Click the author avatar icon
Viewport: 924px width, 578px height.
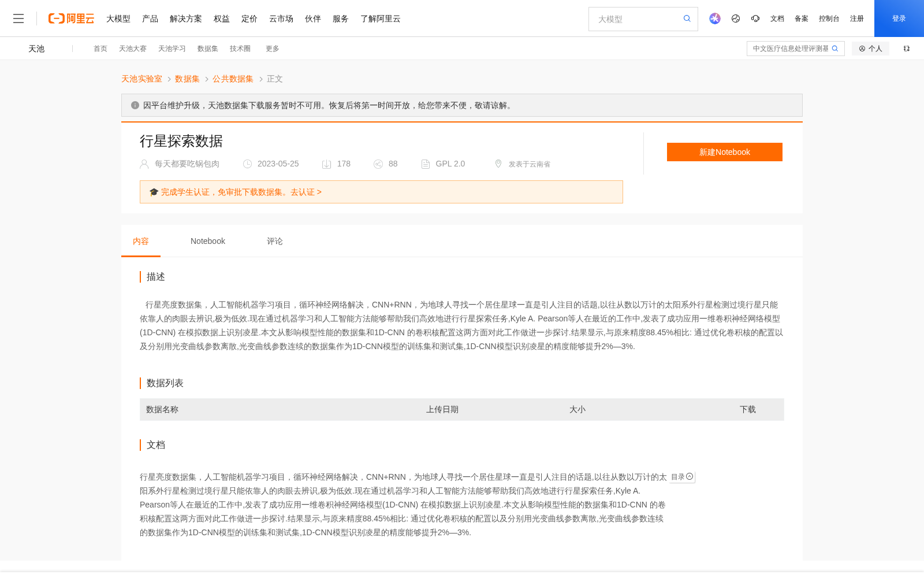tap(144, 164)
